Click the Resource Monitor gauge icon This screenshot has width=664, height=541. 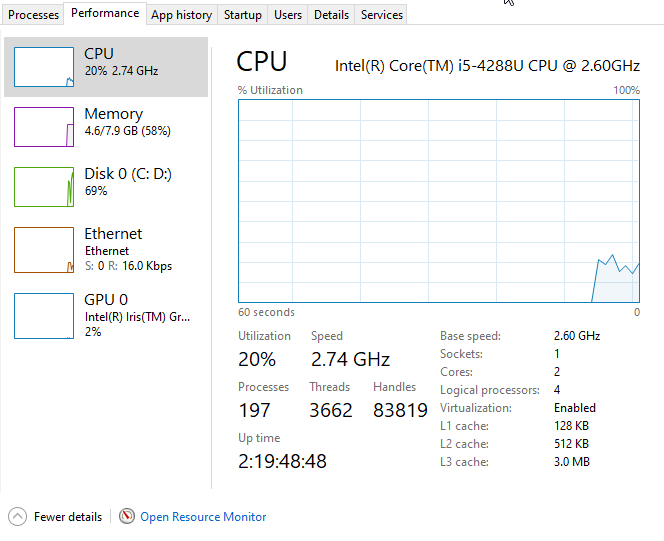(x=127, y=516)
